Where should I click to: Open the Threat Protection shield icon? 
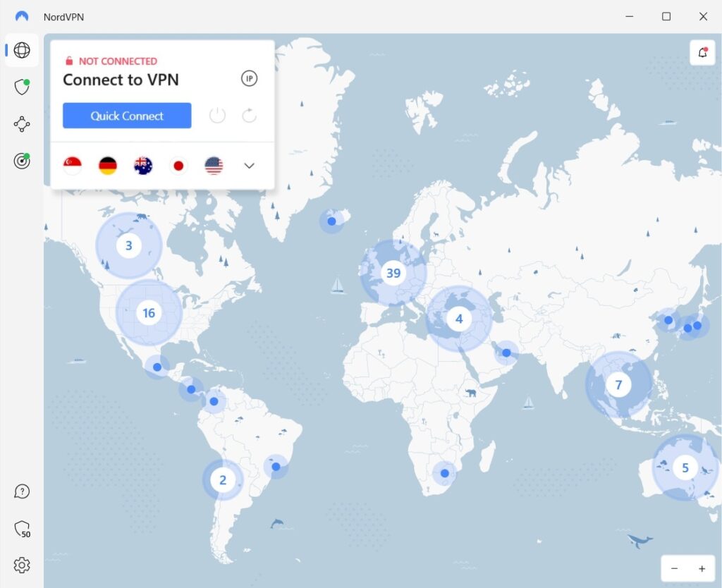pyautogui.click(x=22, y=87)
